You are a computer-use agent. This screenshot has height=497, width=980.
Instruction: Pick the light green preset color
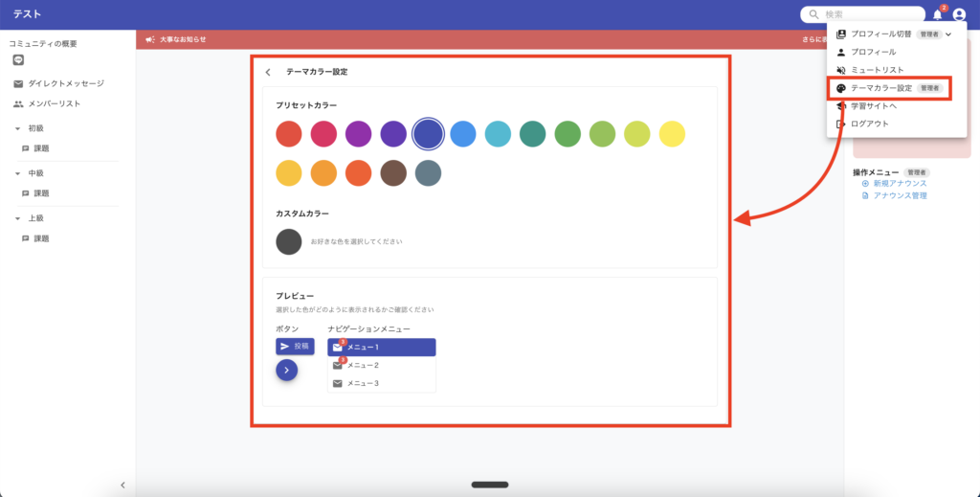pos(603,134)
